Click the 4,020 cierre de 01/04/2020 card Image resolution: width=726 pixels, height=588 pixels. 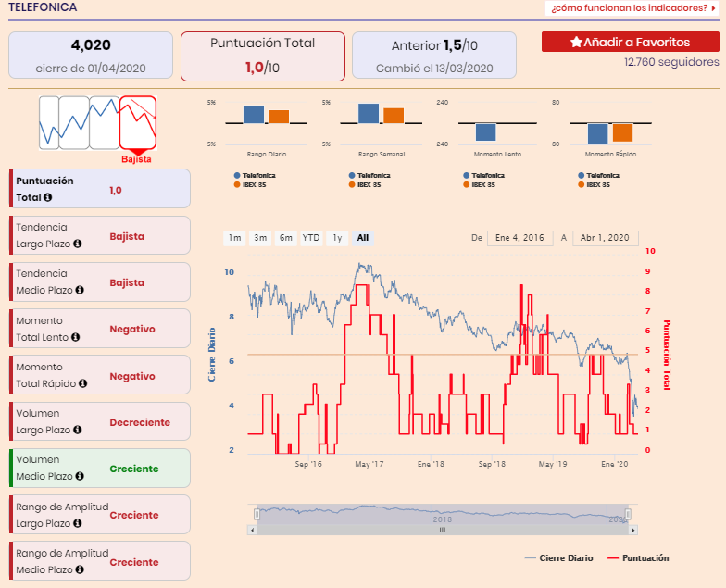click(x=91, y=56)
